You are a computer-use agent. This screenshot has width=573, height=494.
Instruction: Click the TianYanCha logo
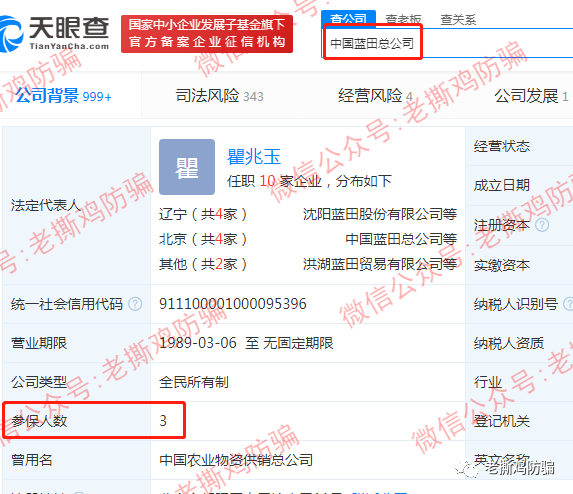(x=54, y=34)
